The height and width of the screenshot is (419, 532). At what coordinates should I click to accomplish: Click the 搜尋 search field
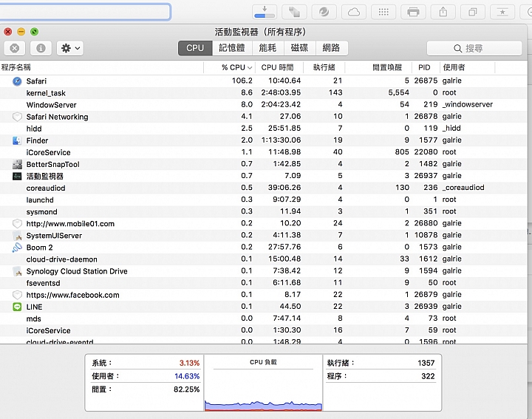point(474,48)
